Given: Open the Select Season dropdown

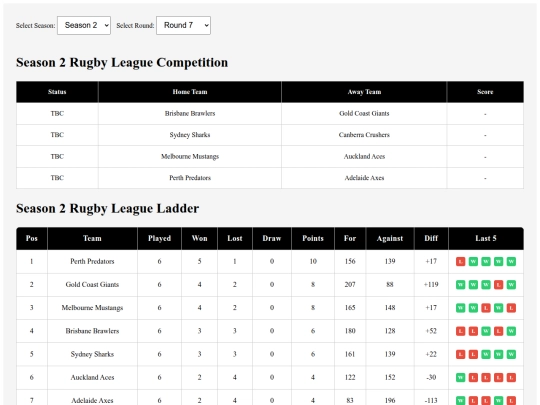Looking at the screenshot, I should [x=84, y=25].
